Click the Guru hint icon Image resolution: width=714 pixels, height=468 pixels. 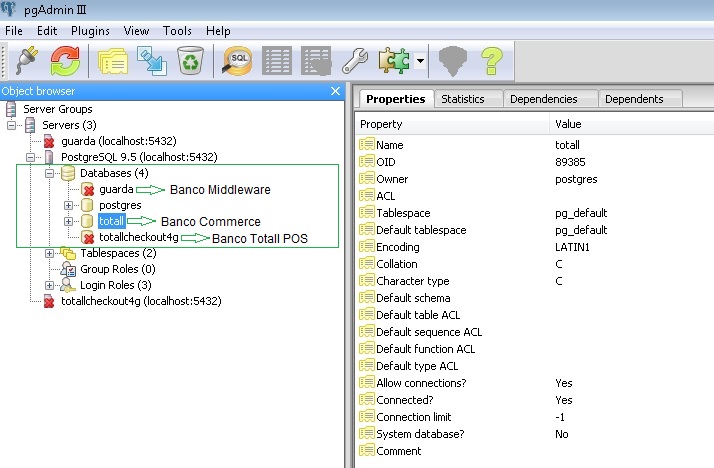[x=453, y=61]
